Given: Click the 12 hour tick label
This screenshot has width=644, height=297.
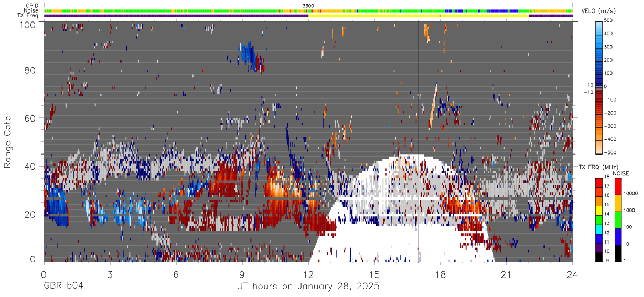Looking at the screenshot, I should (x=308, y=274).
